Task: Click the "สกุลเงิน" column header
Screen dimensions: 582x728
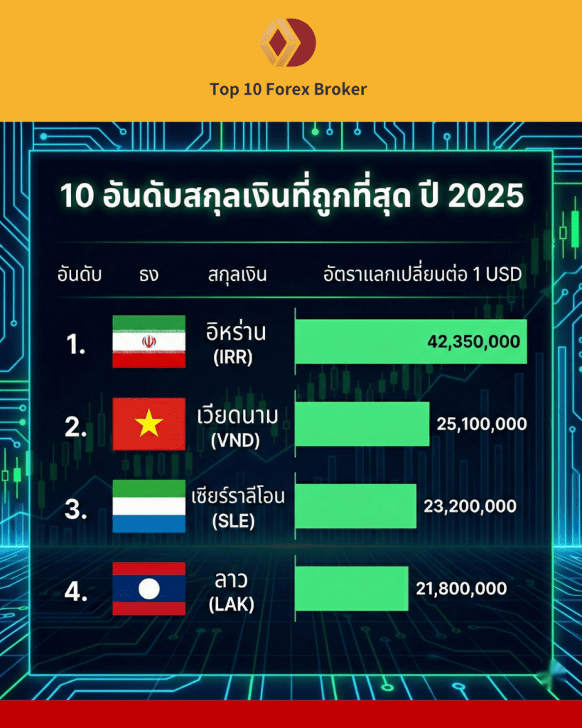Action: pyautogui.click(x=238, y=274)
